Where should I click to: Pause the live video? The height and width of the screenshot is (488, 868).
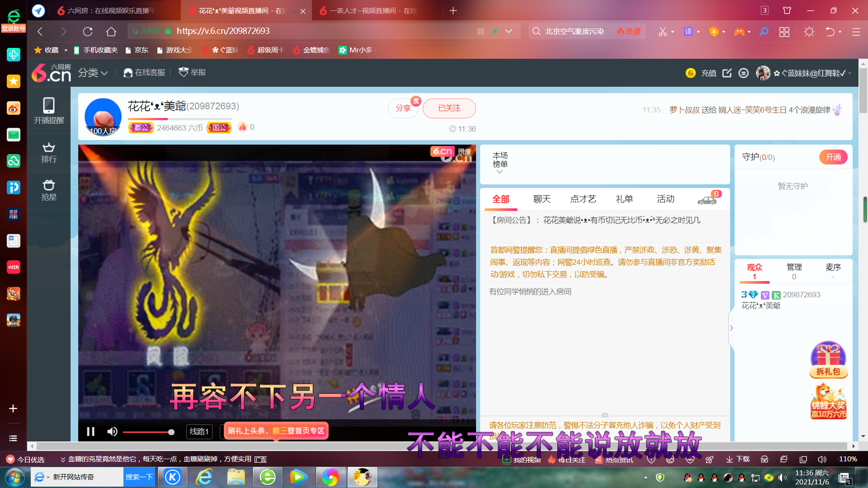click(x=90, y=432)
